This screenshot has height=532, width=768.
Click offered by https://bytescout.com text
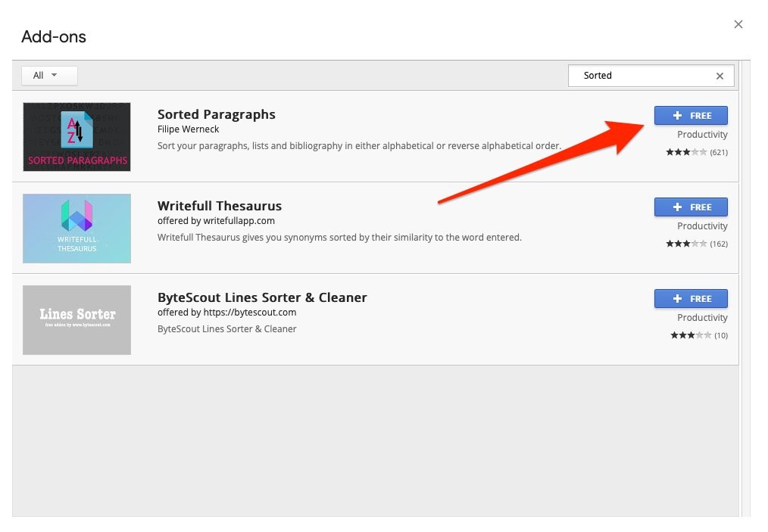[226, 313]
